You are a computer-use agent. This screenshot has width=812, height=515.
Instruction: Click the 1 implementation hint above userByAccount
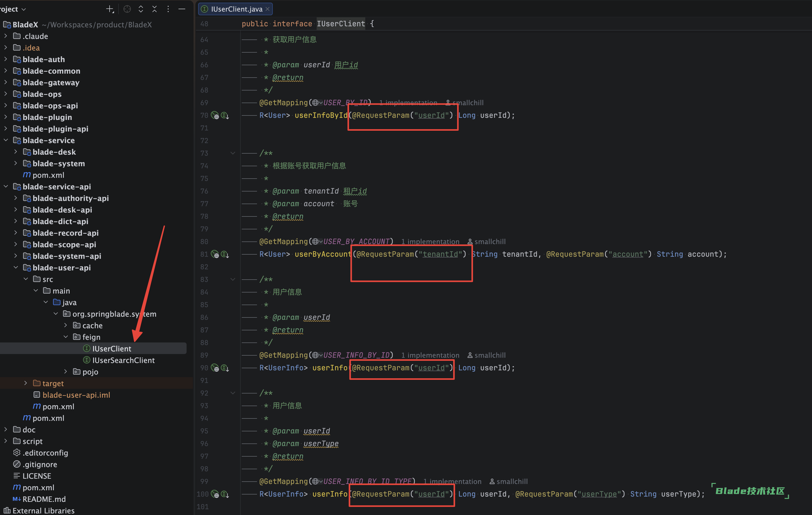point(430,242)
